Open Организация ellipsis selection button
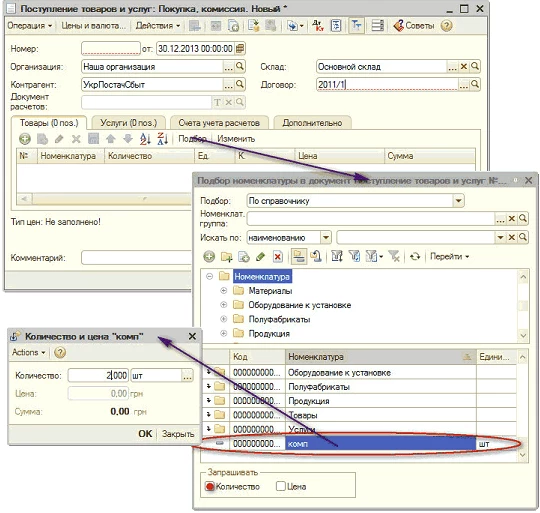Screen dimensions: 540x513 [228, 66]
